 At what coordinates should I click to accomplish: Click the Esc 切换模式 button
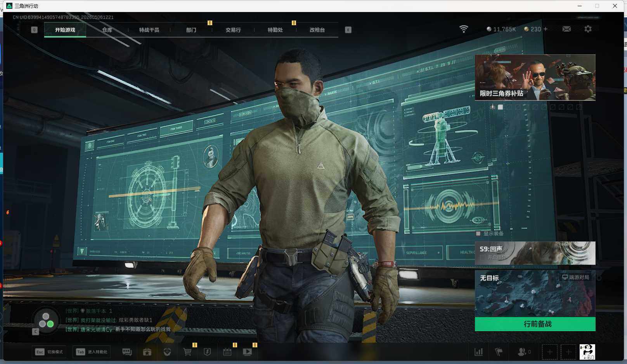coord(49,352)
